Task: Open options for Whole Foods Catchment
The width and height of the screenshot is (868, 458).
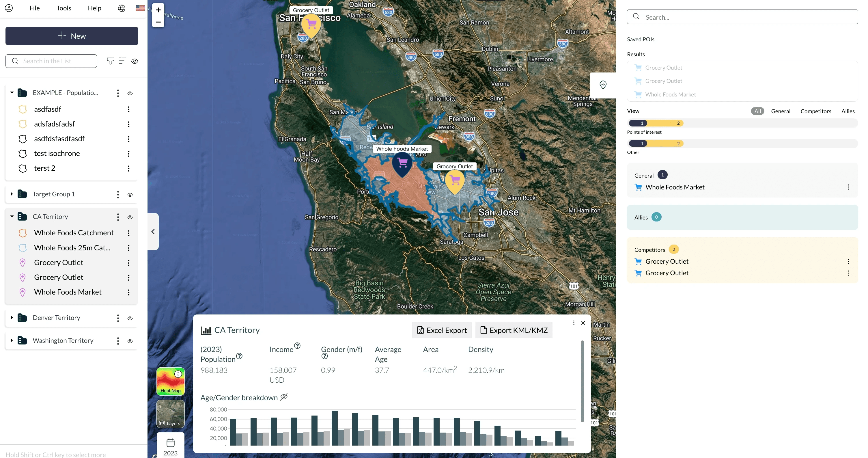Action: click(x=128, y=233)
